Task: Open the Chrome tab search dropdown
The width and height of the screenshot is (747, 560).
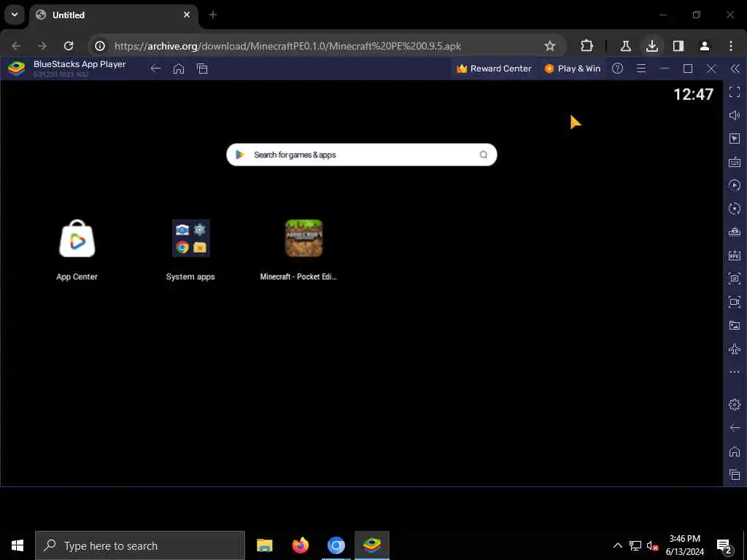Action: pyautogui.click(x=15, y=15)
